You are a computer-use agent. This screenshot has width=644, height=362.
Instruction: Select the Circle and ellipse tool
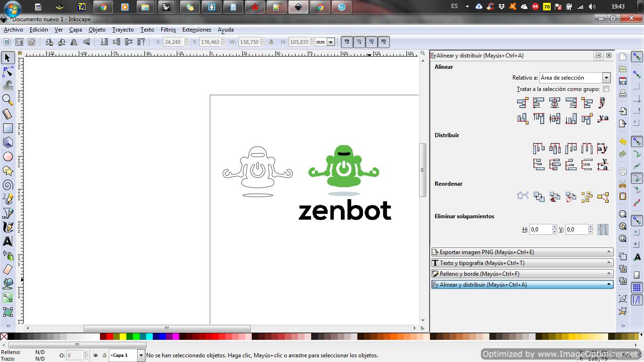click(8, 156)
